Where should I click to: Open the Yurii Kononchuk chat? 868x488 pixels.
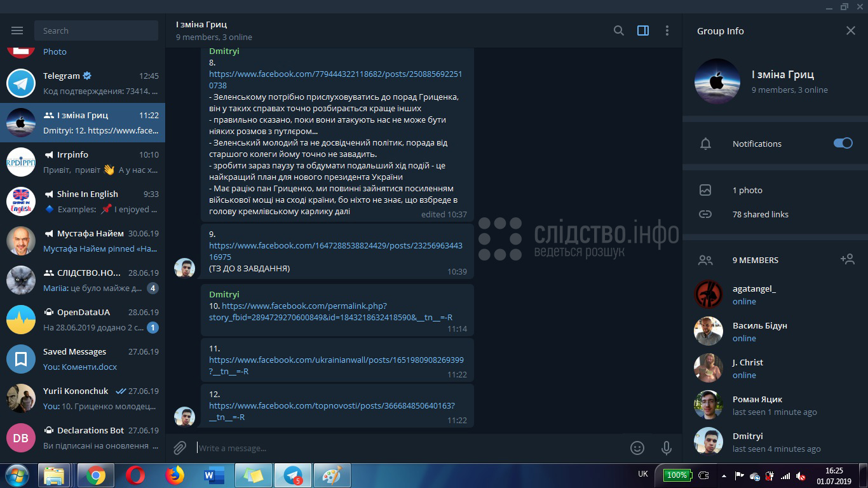[x=83, y=398]
